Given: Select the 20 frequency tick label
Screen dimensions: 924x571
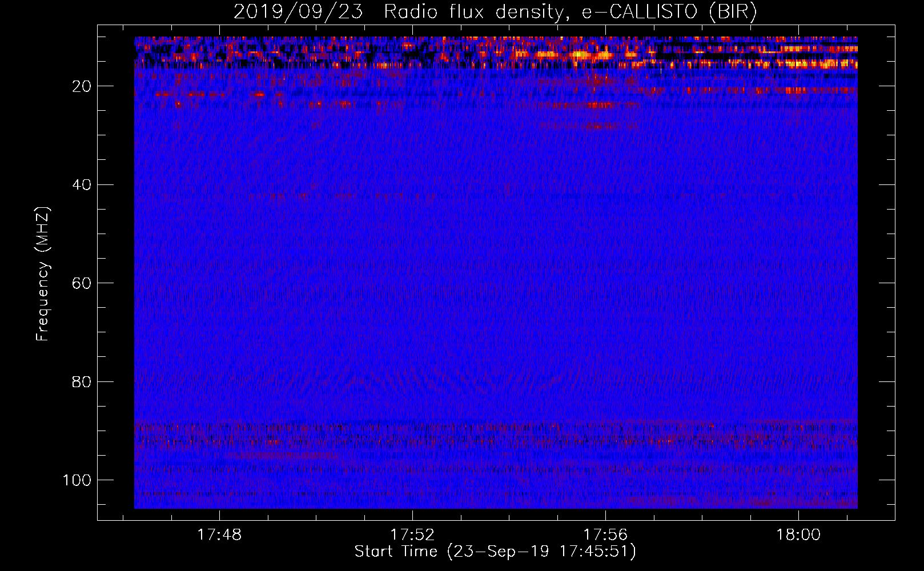Looking at the screenshot, I should (82, 86).
